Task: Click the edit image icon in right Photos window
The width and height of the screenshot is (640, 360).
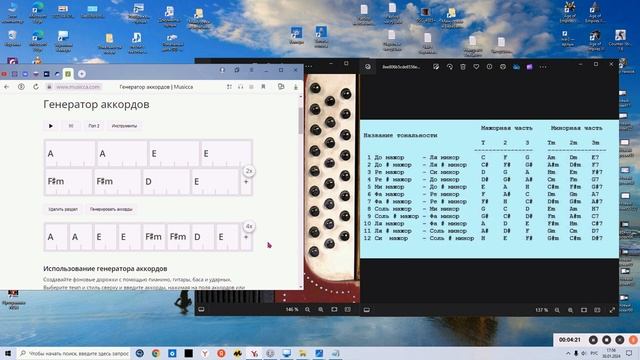Action: click(436, 67)
